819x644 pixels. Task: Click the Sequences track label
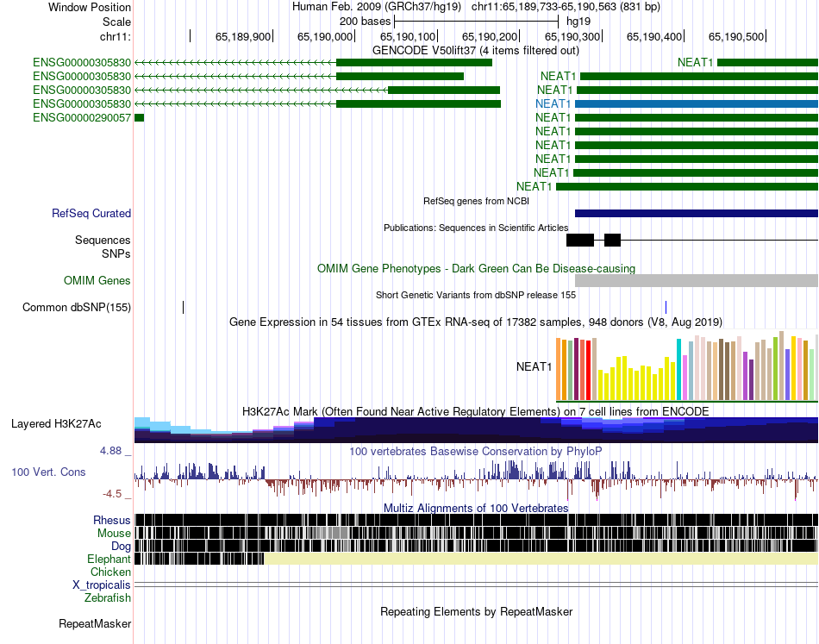pos(103,240)
